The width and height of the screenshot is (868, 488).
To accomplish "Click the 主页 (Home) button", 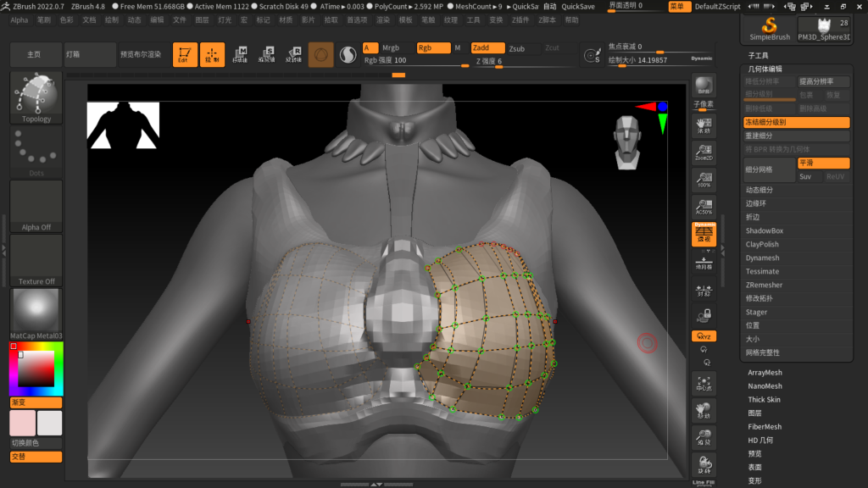I will tap(35, 55).
